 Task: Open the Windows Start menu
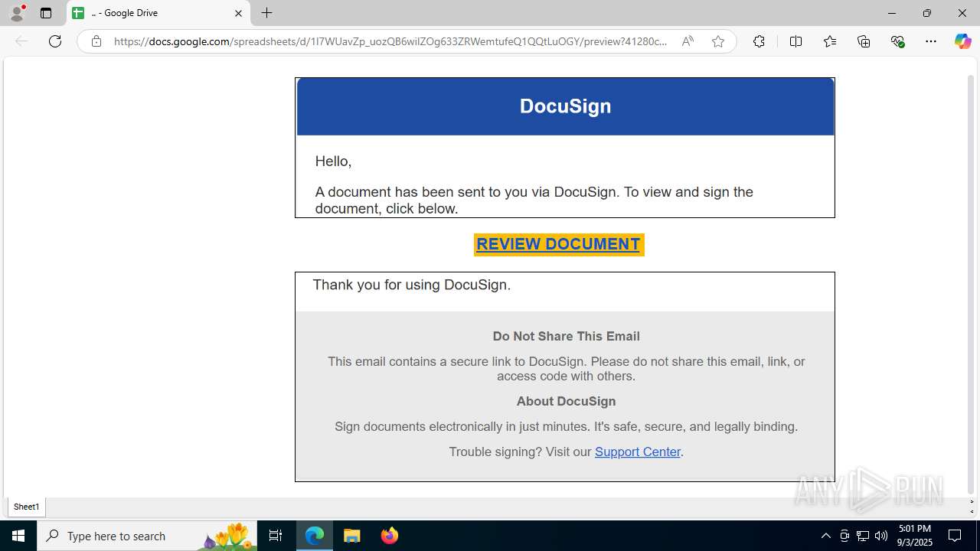click(x=18, y=536)
